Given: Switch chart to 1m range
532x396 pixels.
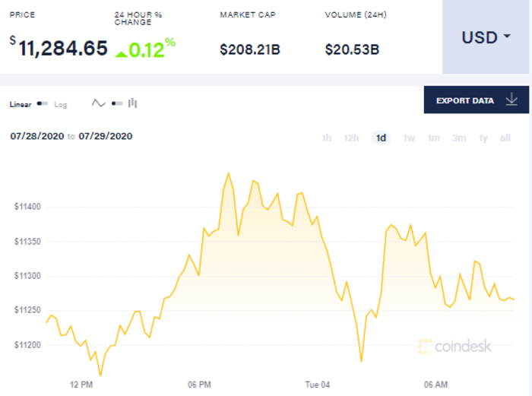Looking at the screenshot, I should click(x=433, y=138).
